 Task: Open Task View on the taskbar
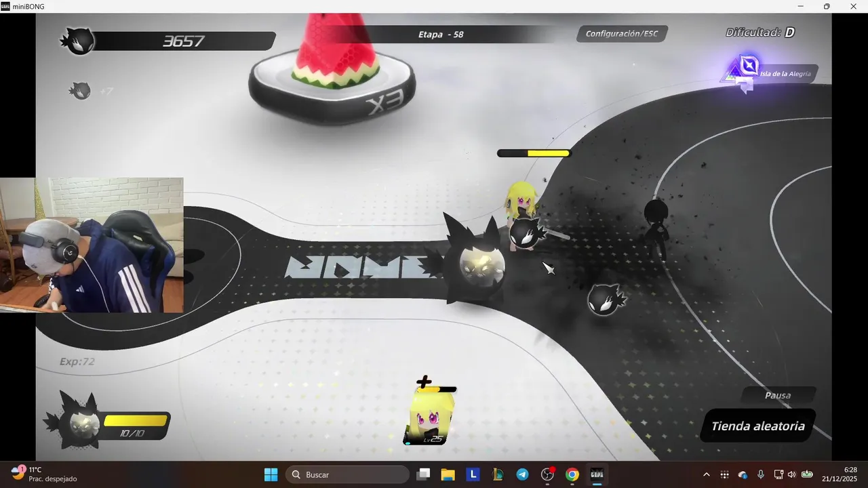click(x=423, y=474)
